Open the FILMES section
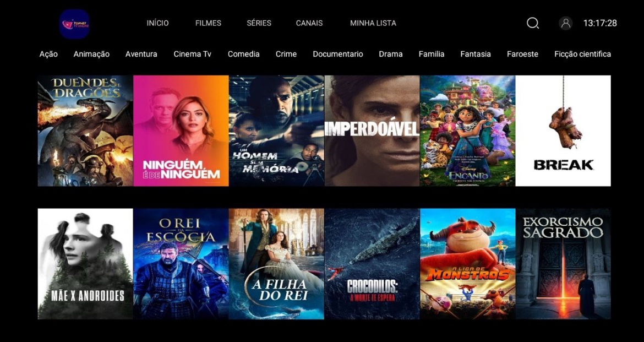Screen dimensions: 644x342 [x=208, y=23]
